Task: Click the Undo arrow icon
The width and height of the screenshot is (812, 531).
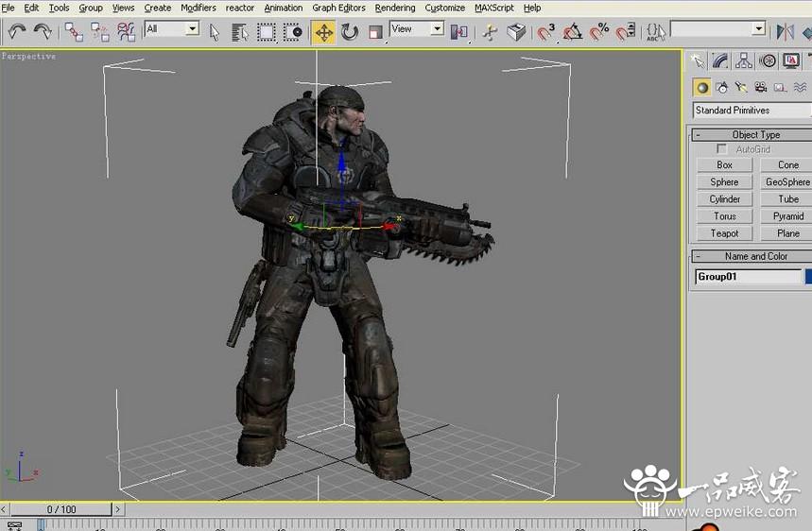Action: click(x=18, y=31)
